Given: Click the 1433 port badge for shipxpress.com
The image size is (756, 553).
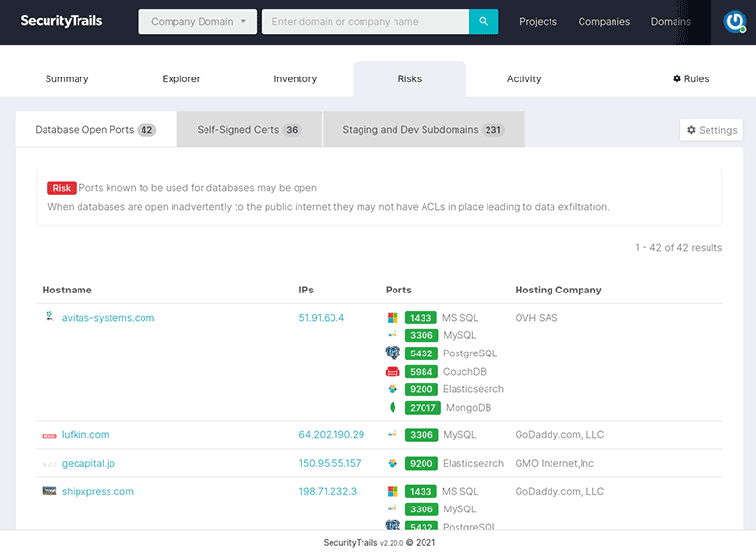Looking at the screenshot, I should coord(421,491).
